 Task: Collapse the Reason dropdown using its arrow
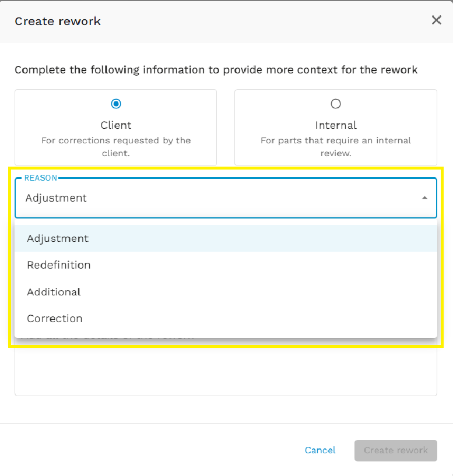pos(424,198)
